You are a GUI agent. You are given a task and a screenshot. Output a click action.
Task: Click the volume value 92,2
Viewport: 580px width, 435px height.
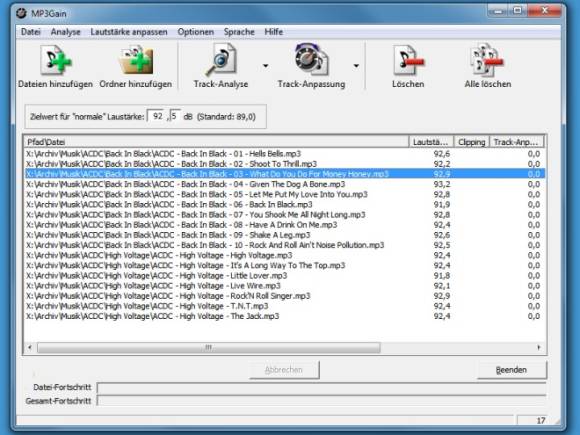tap(442, 164)
